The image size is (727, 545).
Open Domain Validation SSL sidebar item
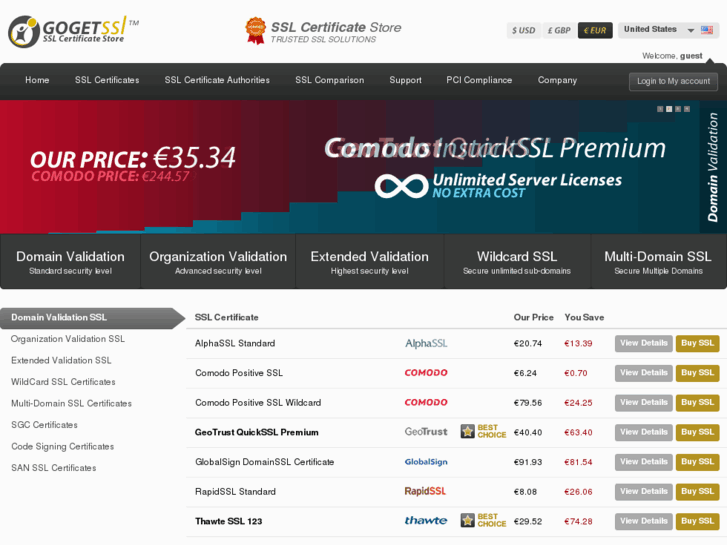pyautogui.click(x=93, y=318)
